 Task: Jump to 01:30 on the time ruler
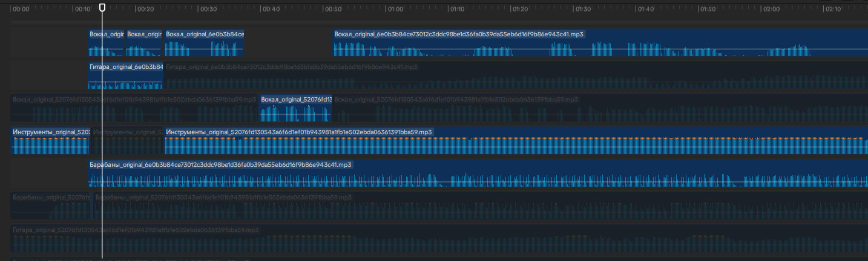(582, 10)
